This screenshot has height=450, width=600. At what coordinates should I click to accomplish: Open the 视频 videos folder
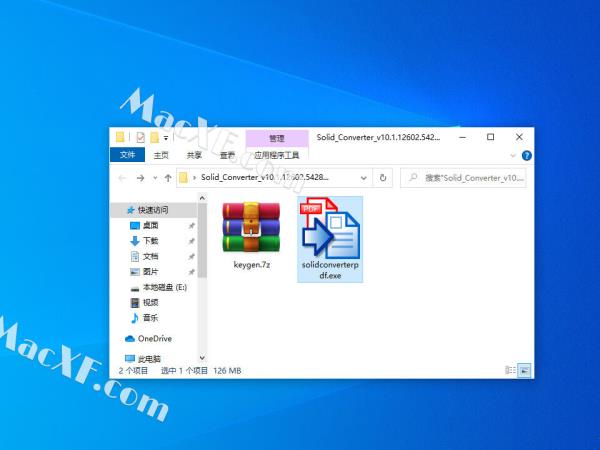pos(150,303)
